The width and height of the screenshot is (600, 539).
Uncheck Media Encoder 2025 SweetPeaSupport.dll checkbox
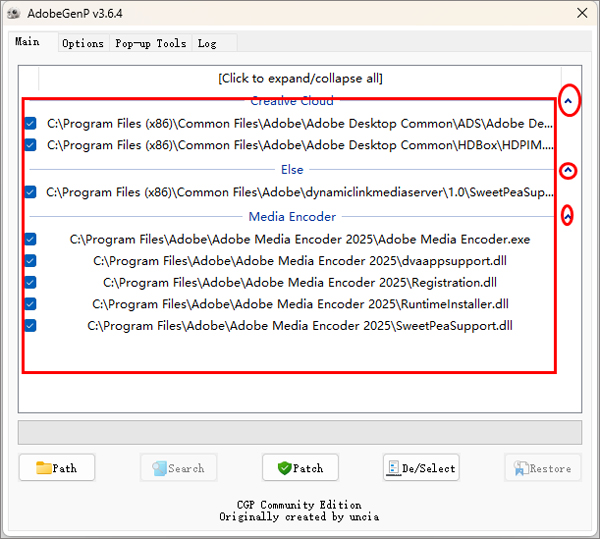point(30,326)
